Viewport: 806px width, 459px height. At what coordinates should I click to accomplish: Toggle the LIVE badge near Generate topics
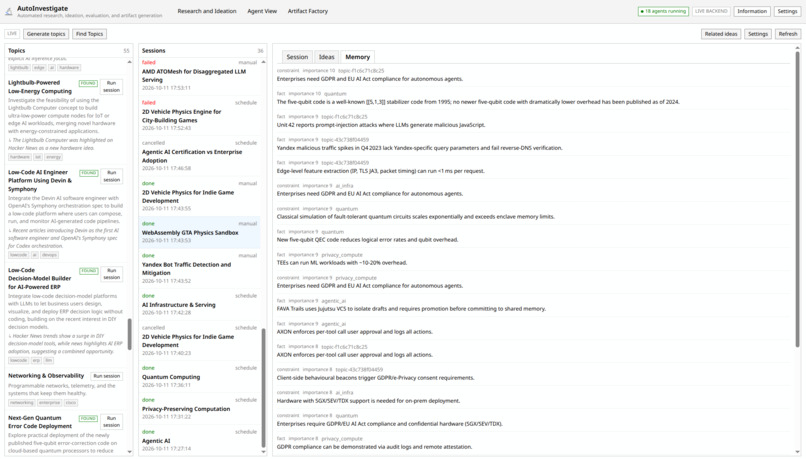coord(12,34)
